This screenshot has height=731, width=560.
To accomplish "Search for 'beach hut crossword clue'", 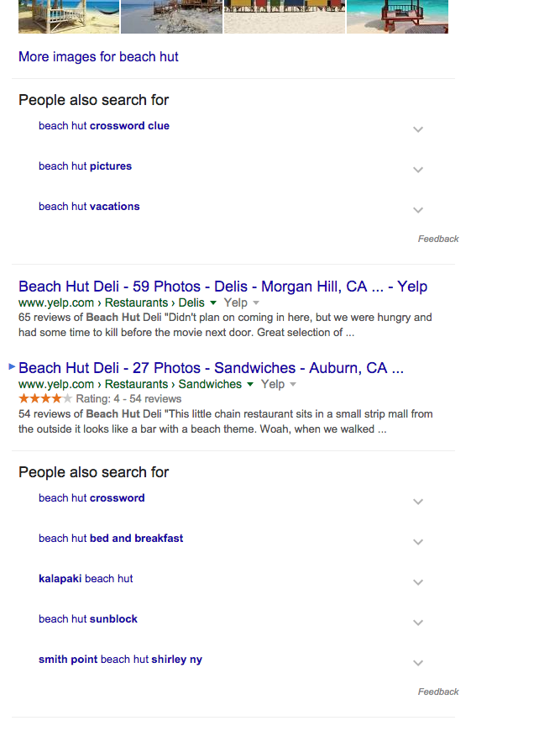I will tap(104, 126).
